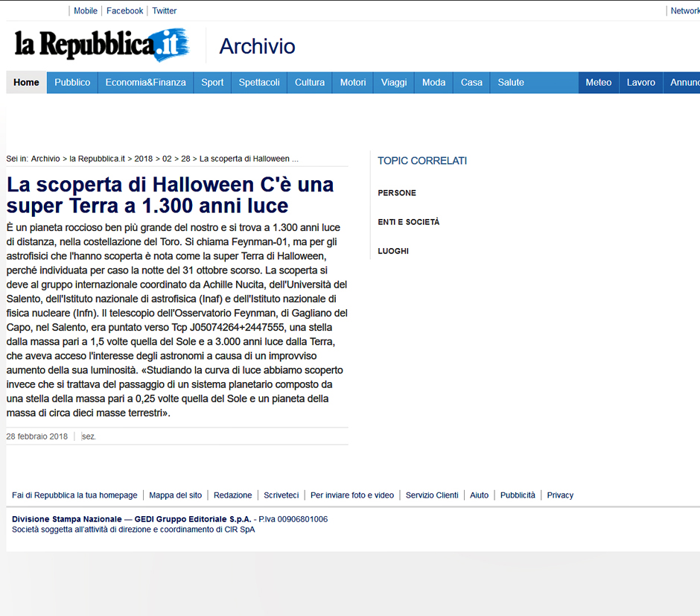This screenshot has width=700, height=616.
Task: Open the Facebook link in top bar
Action: [x=124, y=10]
